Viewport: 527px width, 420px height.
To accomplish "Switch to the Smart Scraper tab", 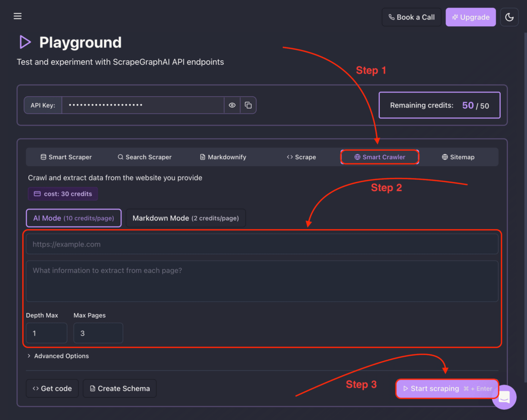I will point(66,157).
